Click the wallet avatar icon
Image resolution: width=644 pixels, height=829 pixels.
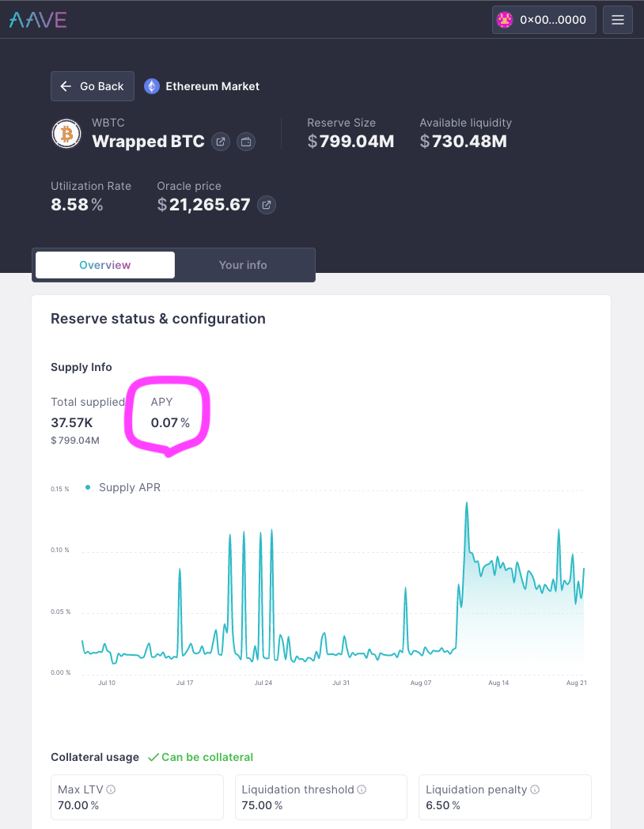(x=505, y=20)
